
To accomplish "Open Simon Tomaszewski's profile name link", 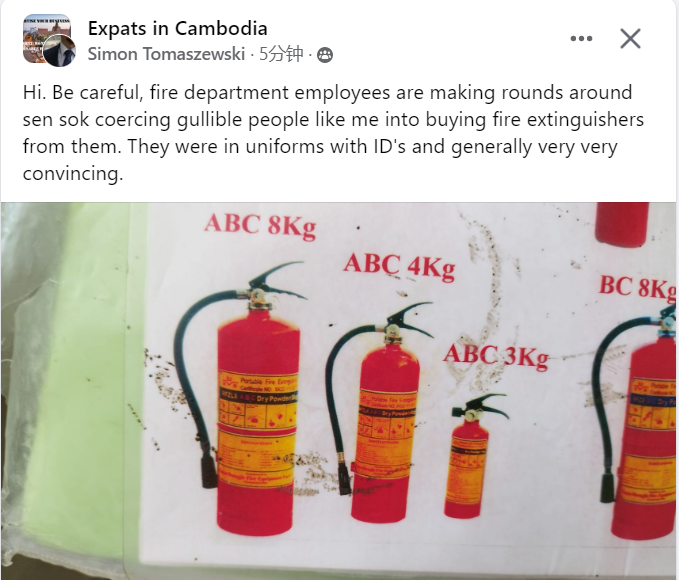I will pyautogui.click(x=166, y=54).
